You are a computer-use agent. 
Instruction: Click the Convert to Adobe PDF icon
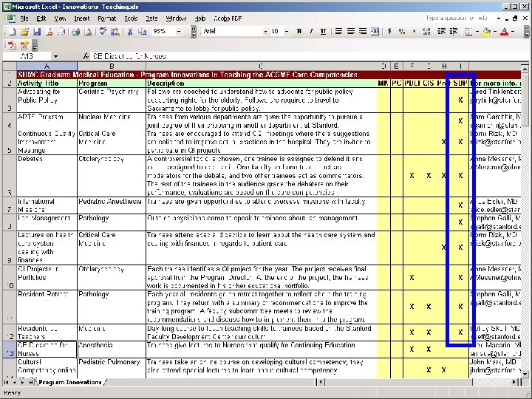tap(13, 45)
